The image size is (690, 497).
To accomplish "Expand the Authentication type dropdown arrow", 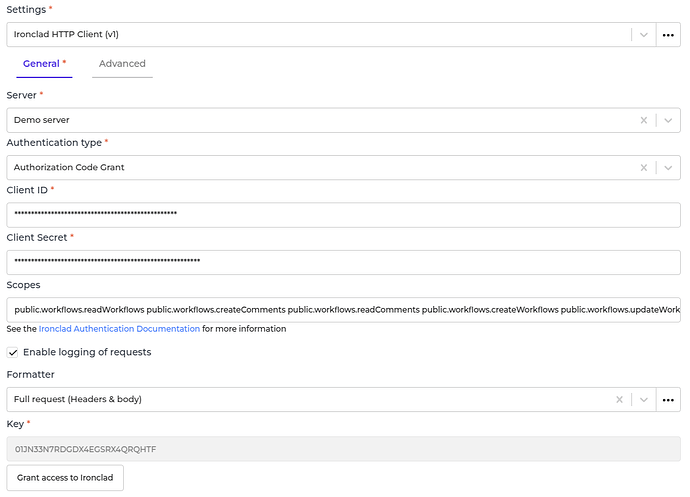I will point(668,167).
